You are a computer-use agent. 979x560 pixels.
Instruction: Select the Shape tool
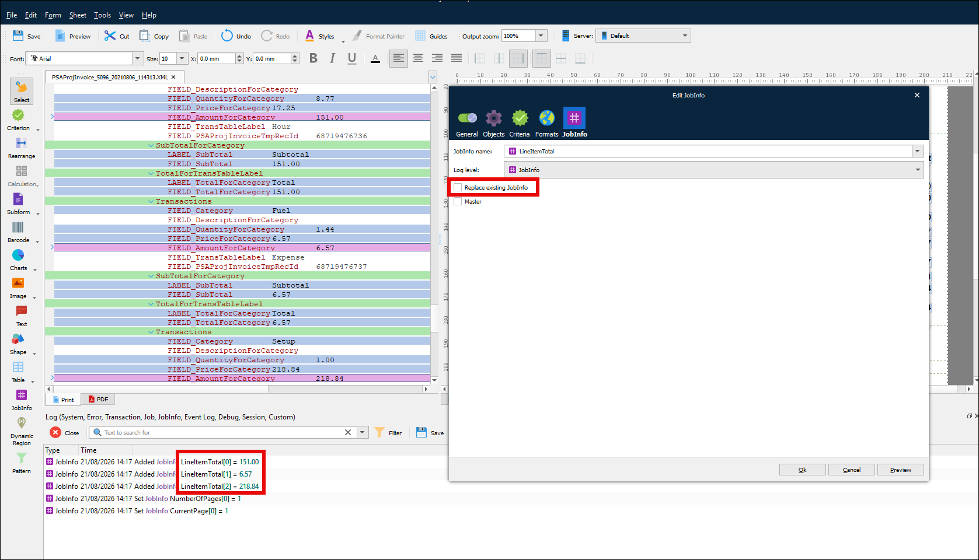click(x=18, y=344)
